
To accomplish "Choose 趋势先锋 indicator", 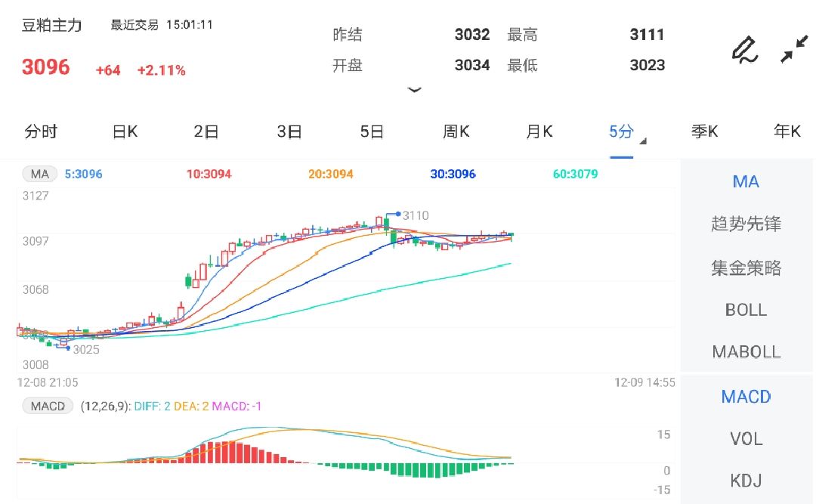I will click(x=746, y=224).
